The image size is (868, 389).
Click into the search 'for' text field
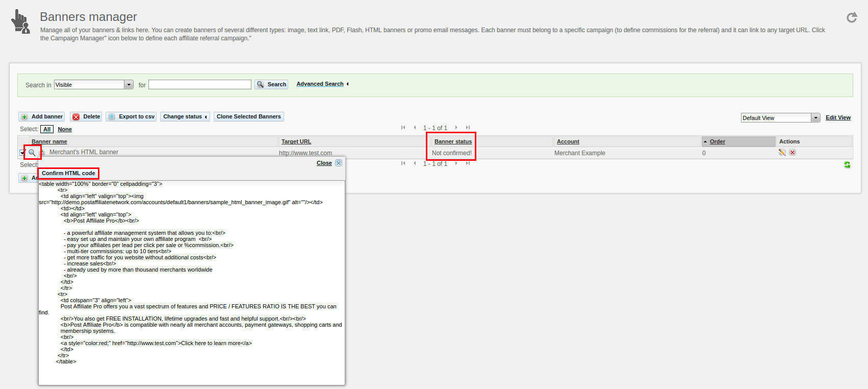click(199, 85)
